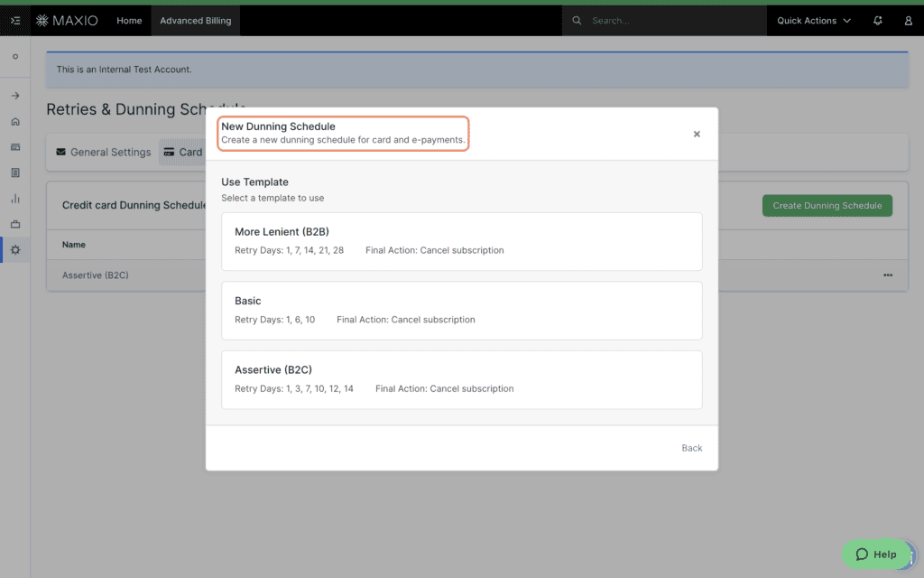Open the Help chat bubble
The height and width of the screenshot is (578, 924).
click(875, 554)
